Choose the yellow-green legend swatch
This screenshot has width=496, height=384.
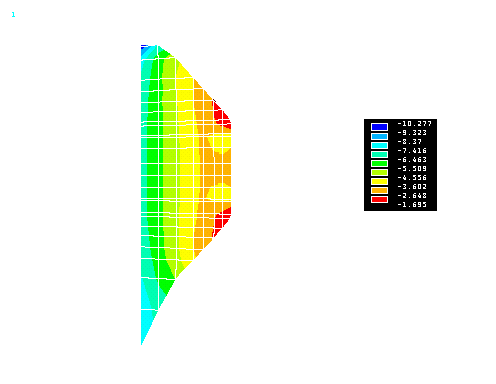(379, 172)
